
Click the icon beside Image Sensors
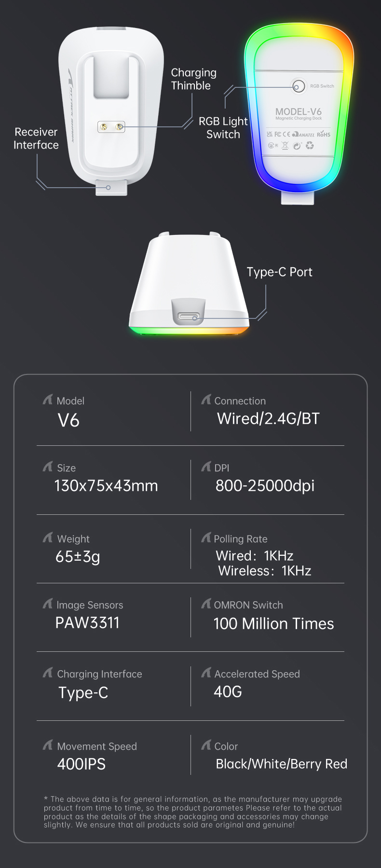pyautogui.click(x=48, y=604)
